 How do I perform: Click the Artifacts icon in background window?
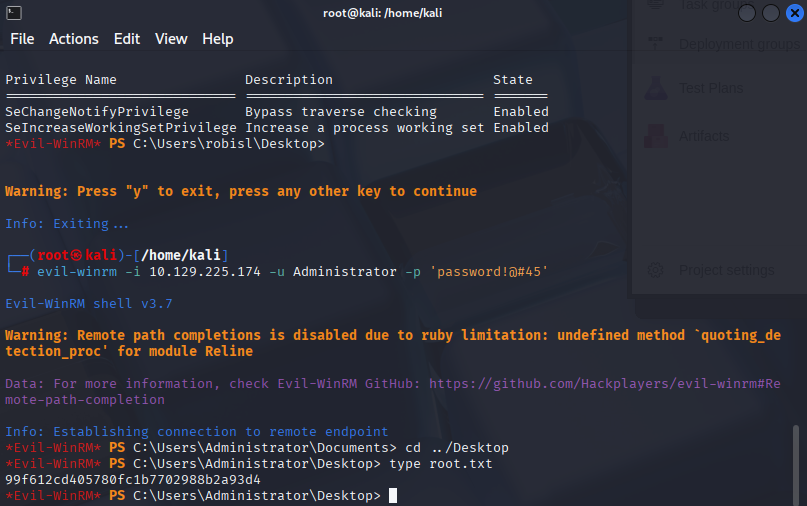point(656,136)
